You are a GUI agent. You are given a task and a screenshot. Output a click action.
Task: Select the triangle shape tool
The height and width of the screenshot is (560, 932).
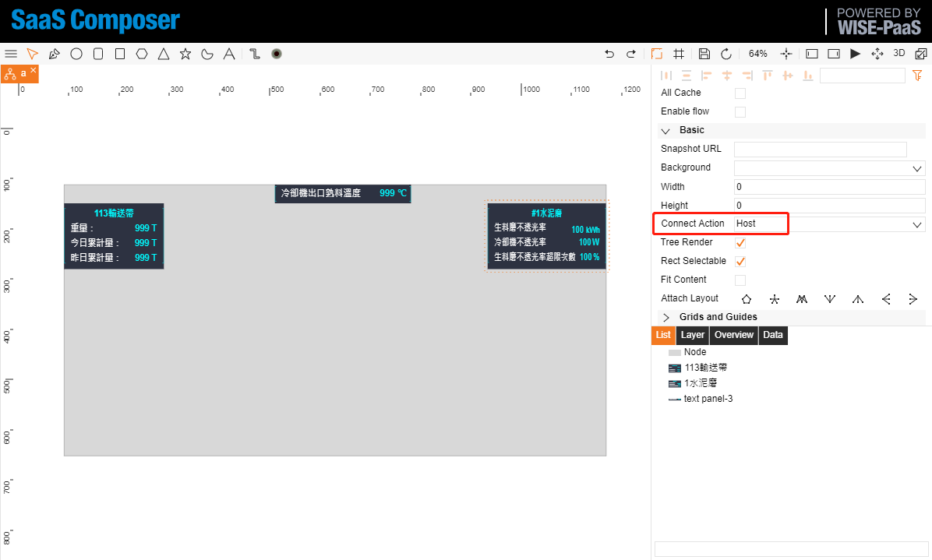[x=164, y=54]
